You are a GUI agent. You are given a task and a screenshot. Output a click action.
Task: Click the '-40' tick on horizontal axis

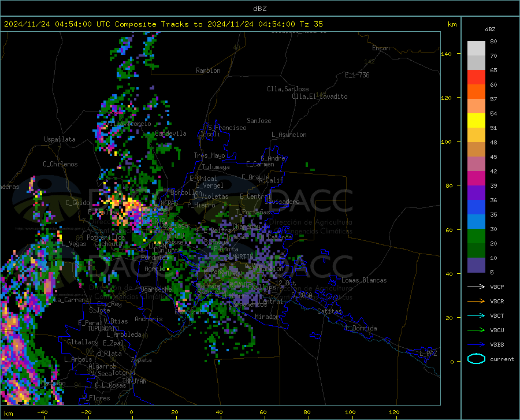coord(42,412)
